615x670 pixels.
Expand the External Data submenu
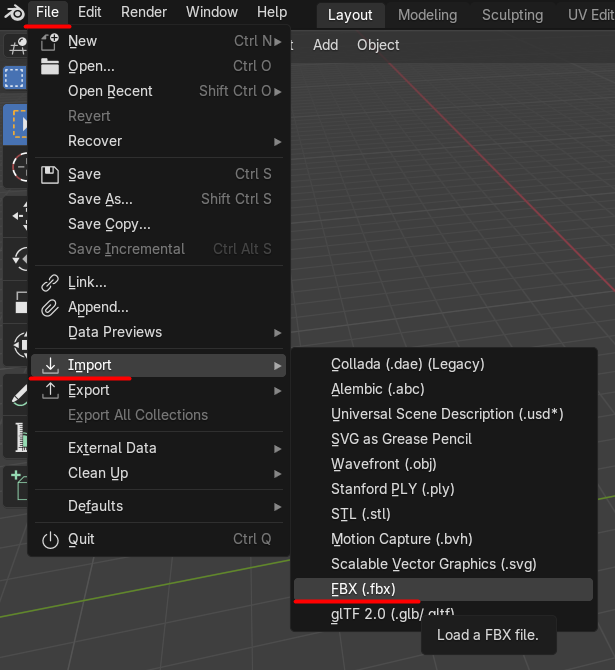point(278,449)
